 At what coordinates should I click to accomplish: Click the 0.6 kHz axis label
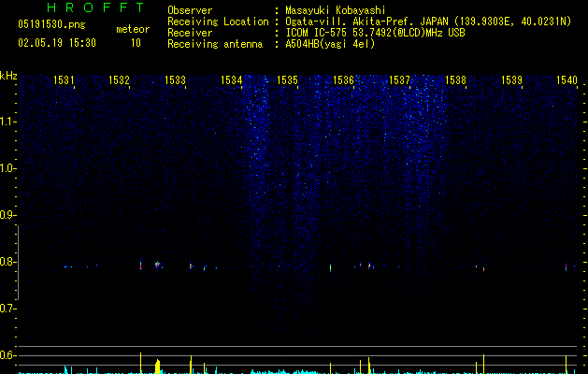pyautogui.click(x=7, y=355)
